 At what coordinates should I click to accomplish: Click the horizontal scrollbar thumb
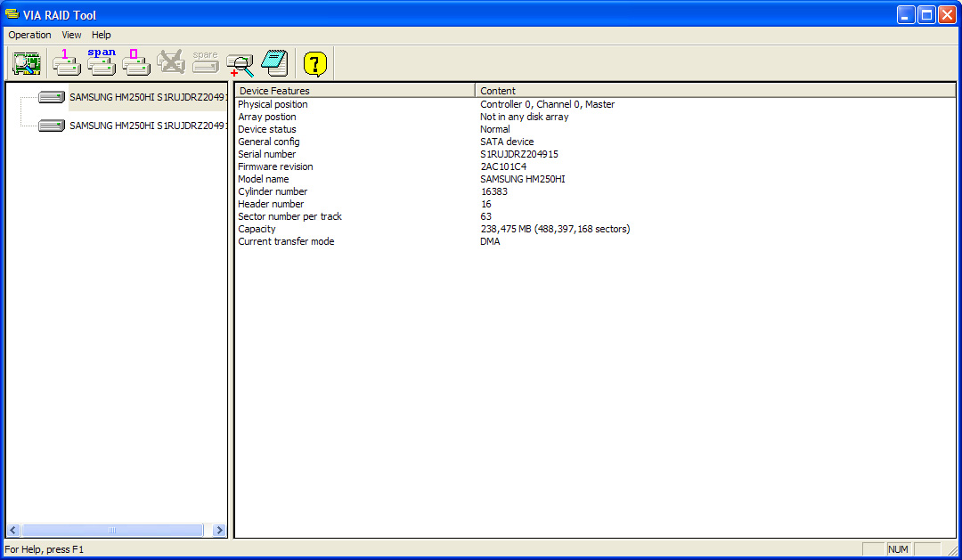(112, 530)
